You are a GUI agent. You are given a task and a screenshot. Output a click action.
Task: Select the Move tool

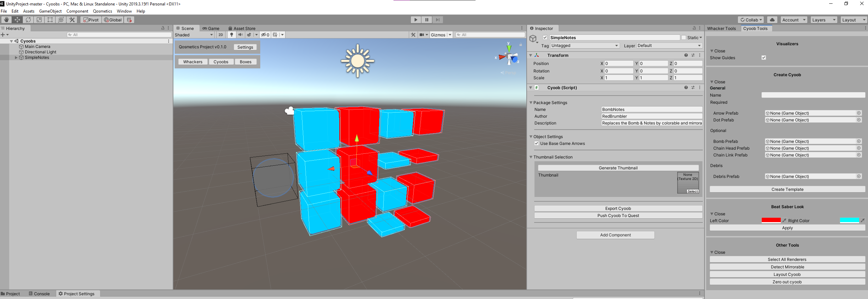(x=17, y=20)
